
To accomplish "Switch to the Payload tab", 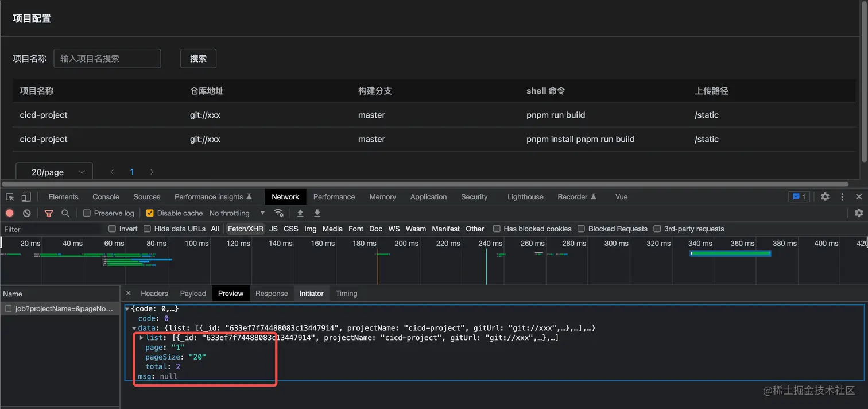I will point(193,293).
